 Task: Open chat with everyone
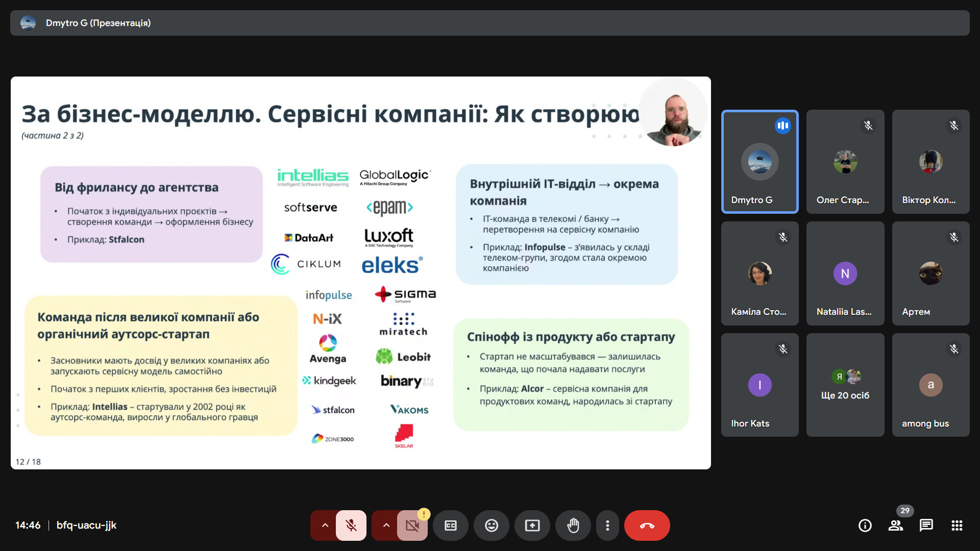click(x=926, y=525)
